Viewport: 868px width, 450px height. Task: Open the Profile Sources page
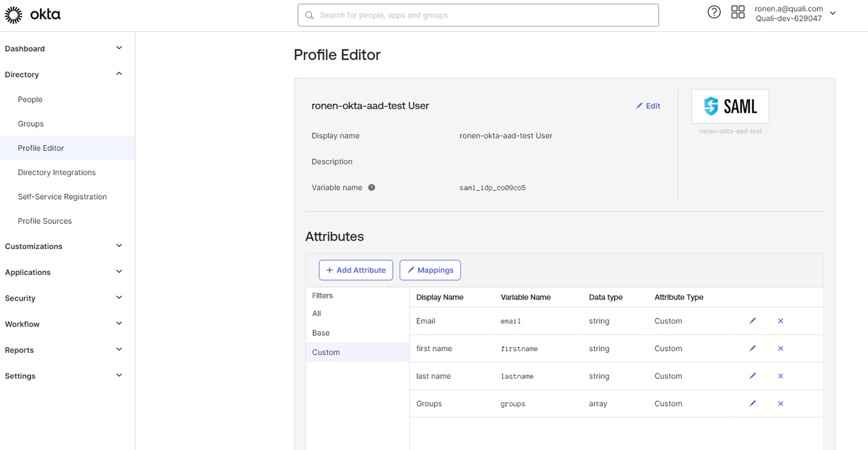45,220
